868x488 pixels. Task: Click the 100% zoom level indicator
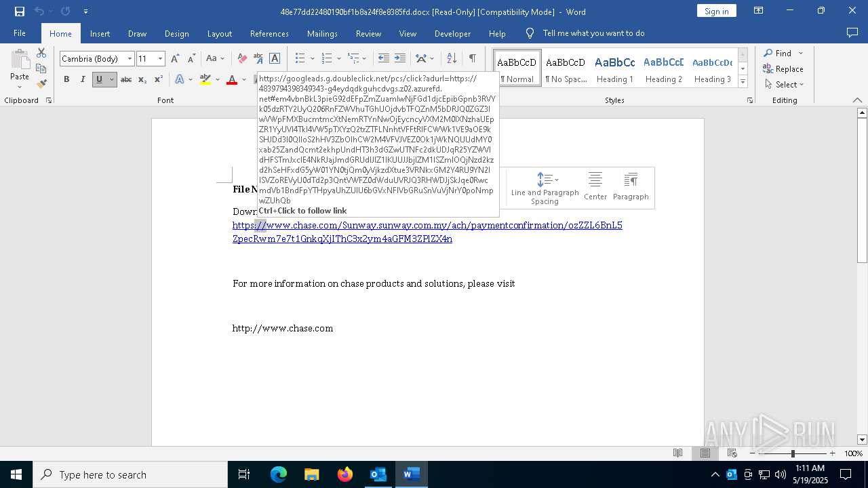853,453
